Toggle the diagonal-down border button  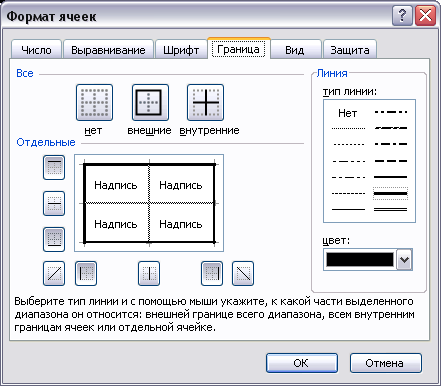click(x=243, y=274)
